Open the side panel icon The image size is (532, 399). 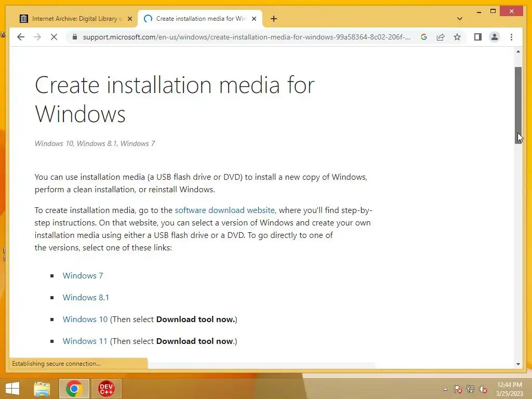(x=478, y=37)
